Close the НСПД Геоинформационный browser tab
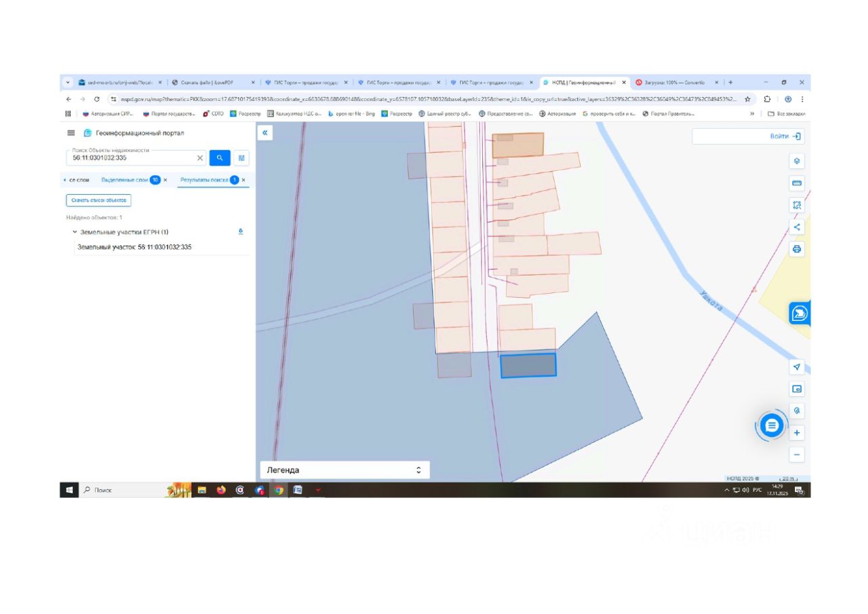This screenshot has width=868, height=614. (624, 82)
